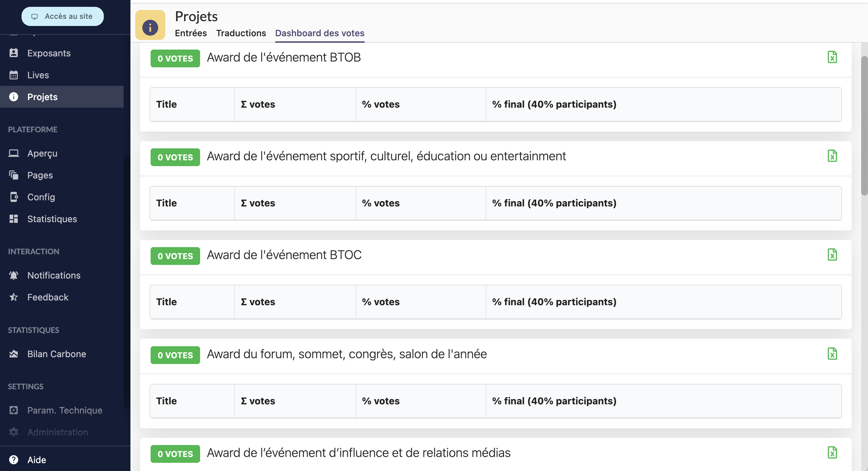The height and width of the screenshot is (471, 868).
Task: Click the main page vertical scrollbar
Action: [864, 126]
